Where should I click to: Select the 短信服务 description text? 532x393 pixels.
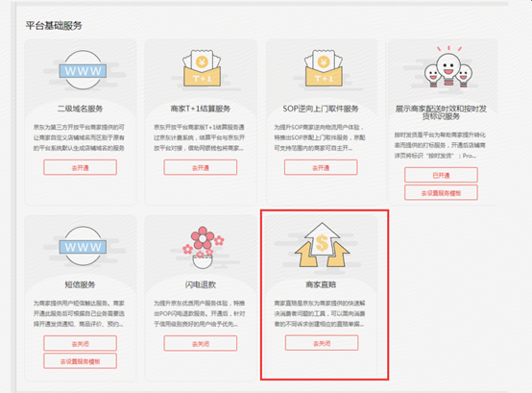pyautogui.click(x=79, y=313)
